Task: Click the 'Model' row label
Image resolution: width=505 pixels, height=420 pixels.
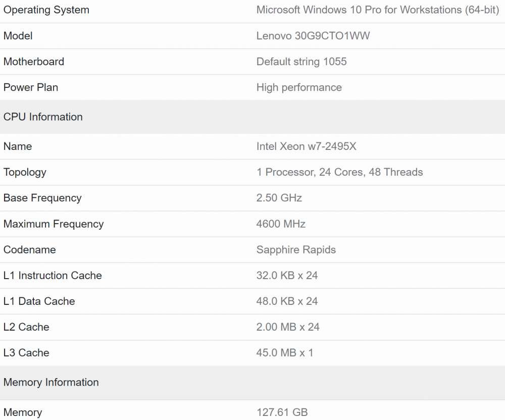Action: coord(18,36)
